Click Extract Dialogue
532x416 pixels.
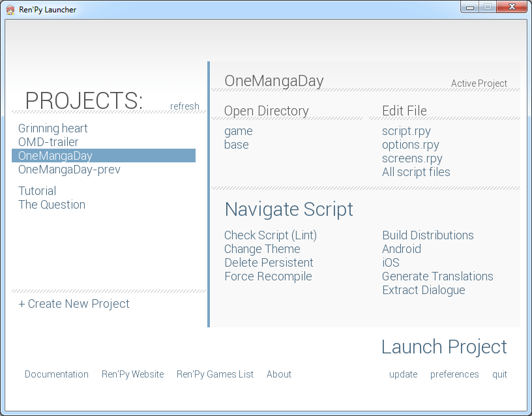[423, 290]
